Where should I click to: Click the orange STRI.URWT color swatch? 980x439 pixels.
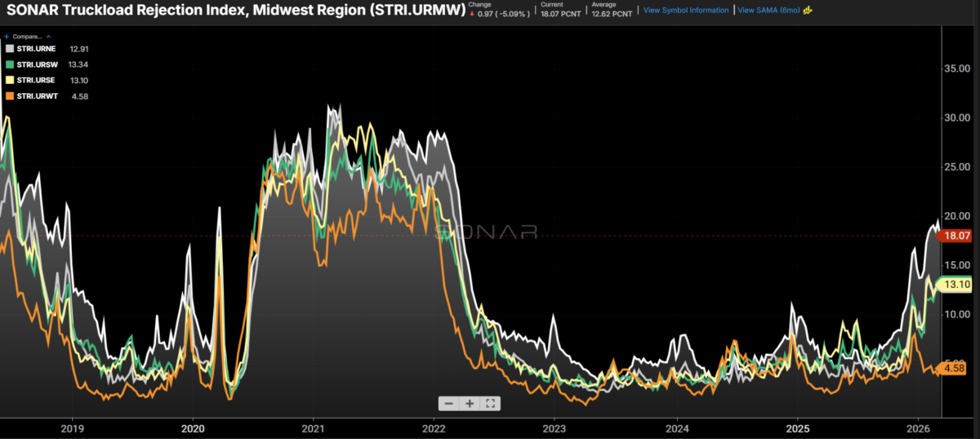click(x=9, y=96)
